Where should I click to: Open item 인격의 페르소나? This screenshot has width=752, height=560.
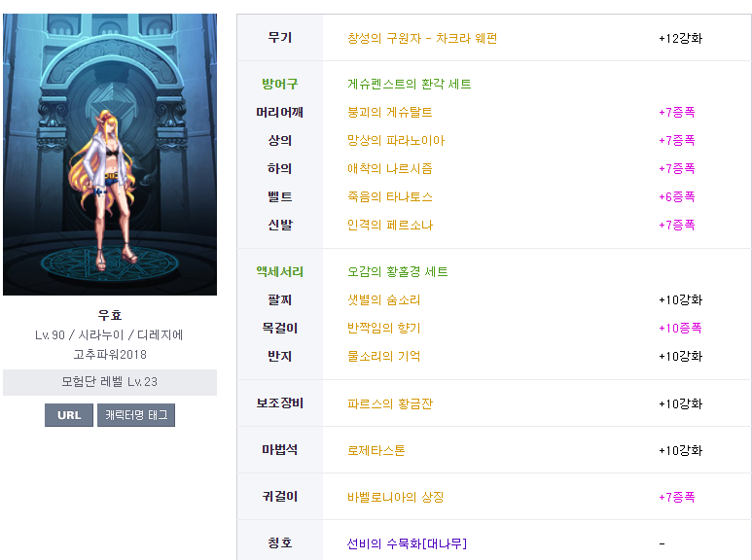tap(389, 225)
